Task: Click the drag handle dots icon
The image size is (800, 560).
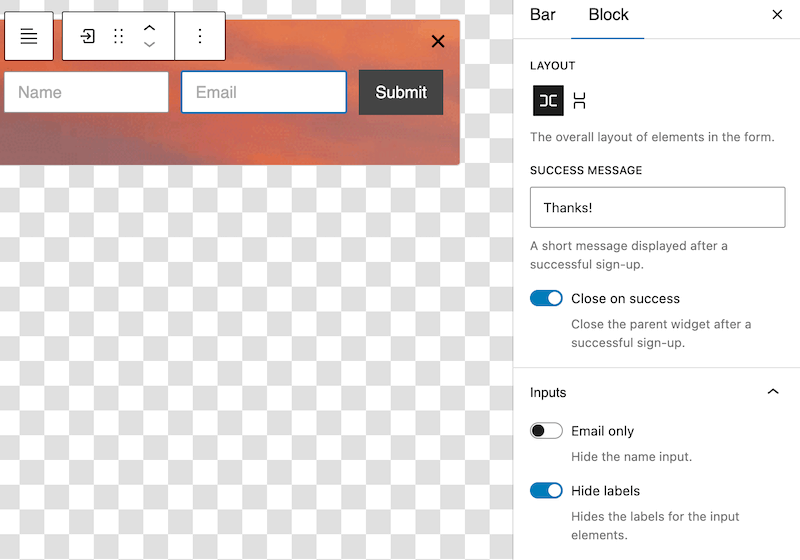Action: 118,36
